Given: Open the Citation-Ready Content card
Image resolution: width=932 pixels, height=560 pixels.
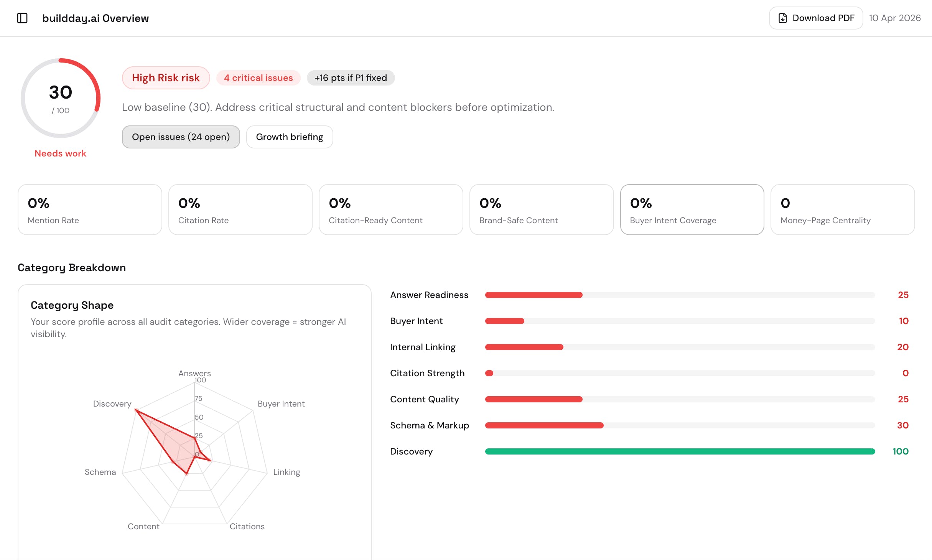Looking at the screenshot, I should point(390,210).
